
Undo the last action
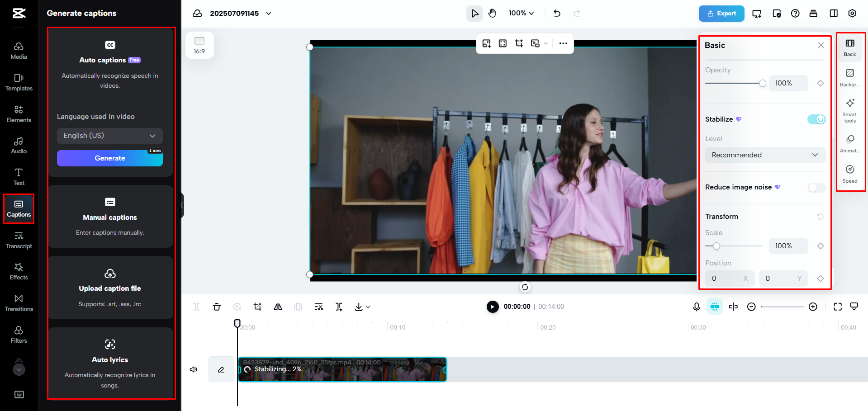[x=557, y=13]
